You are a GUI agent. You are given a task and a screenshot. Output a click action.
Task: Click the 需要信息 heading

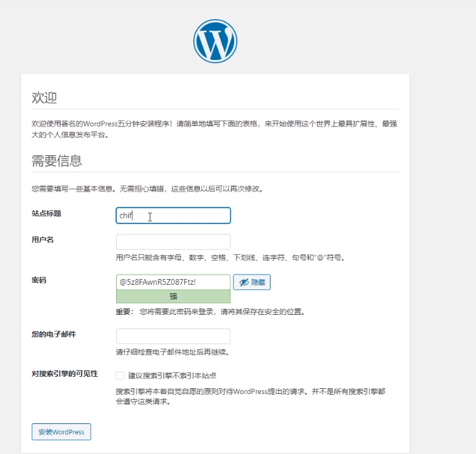pyautogui.click(x=57, y=161)
